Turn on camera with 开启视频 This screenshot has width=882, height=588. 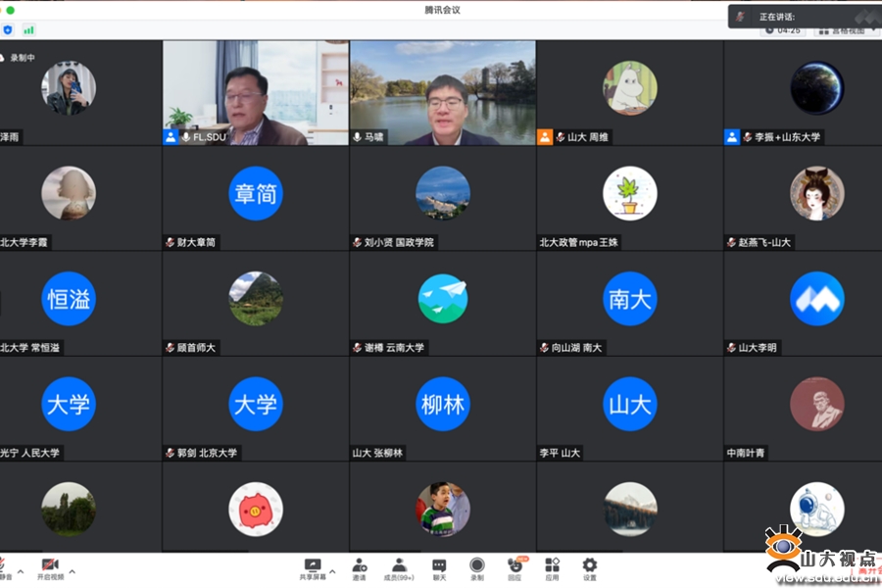click(x=49, y=568)
